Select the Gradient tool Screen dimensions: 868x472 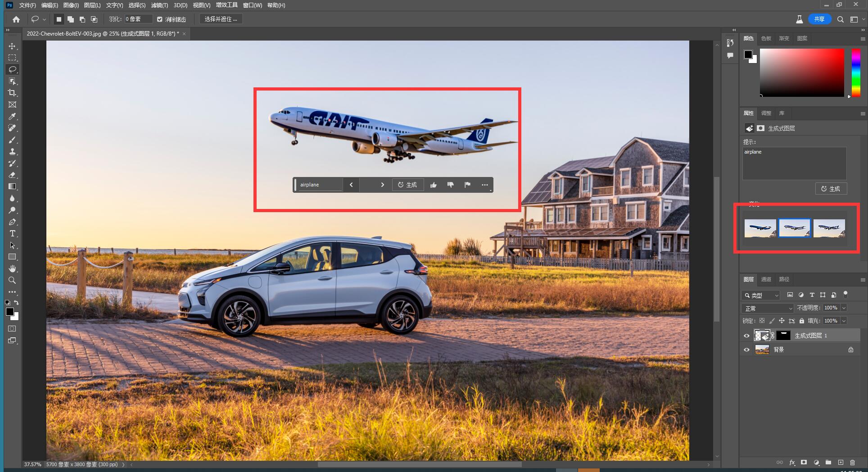(12, 186)
